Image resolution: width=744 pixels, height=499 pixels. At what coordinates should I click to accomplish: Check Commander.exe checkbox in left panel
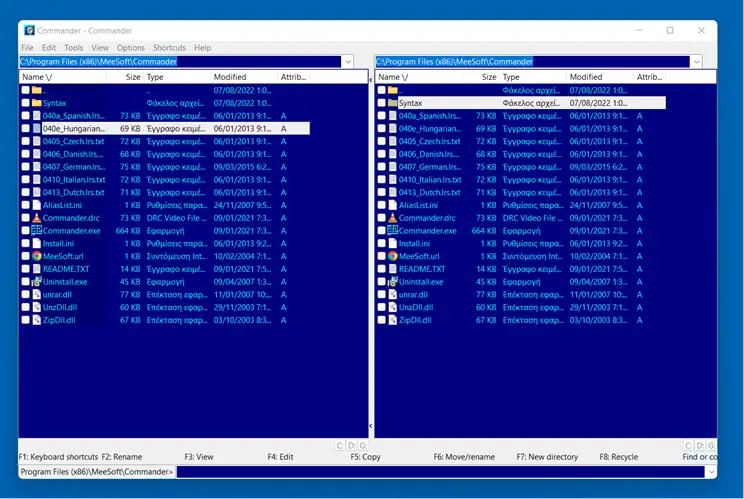pyautogui.click(x=26, y=231)
